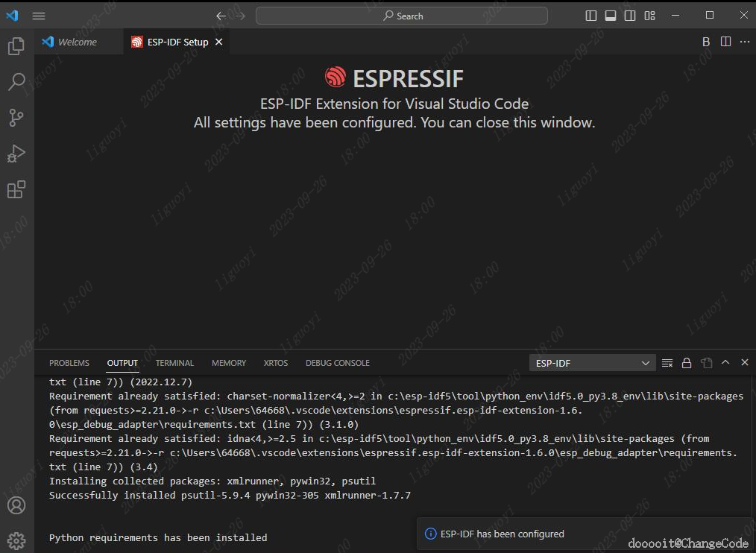This screenshot has height=553, width=756.
Task: Toggle the bottom panel layout icon
Action: (x=611, y=16)
